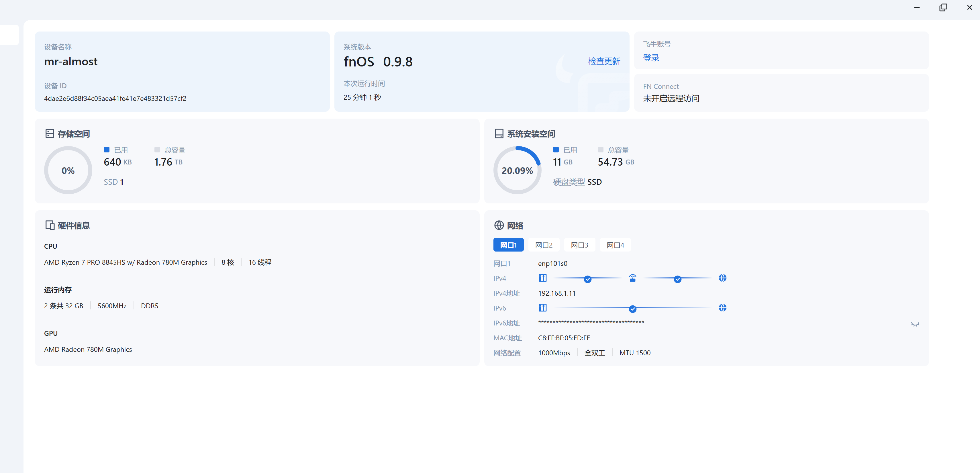This screenshot has width=980, height=473.
Task: Click the 硬盘类型 SSD text
Action: [x=577, y=182]
